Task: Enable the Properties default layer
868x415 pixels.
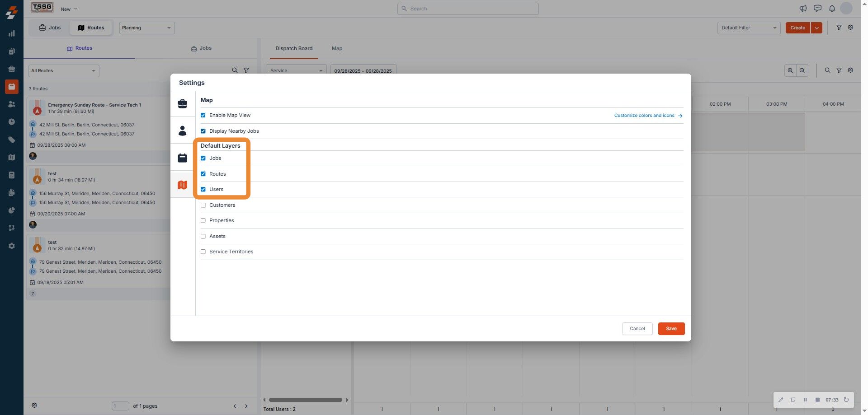Action: (x=203, y=220)
